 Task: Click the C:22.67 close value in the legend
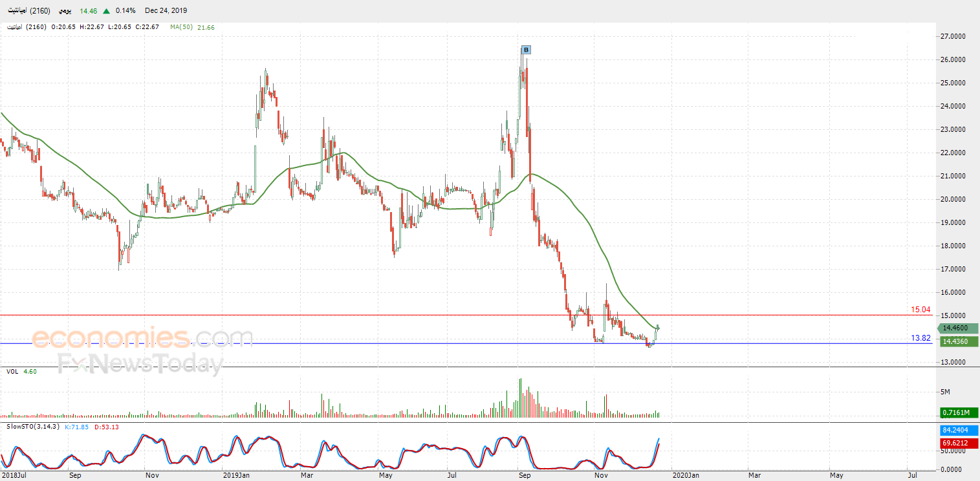(147, 27)
